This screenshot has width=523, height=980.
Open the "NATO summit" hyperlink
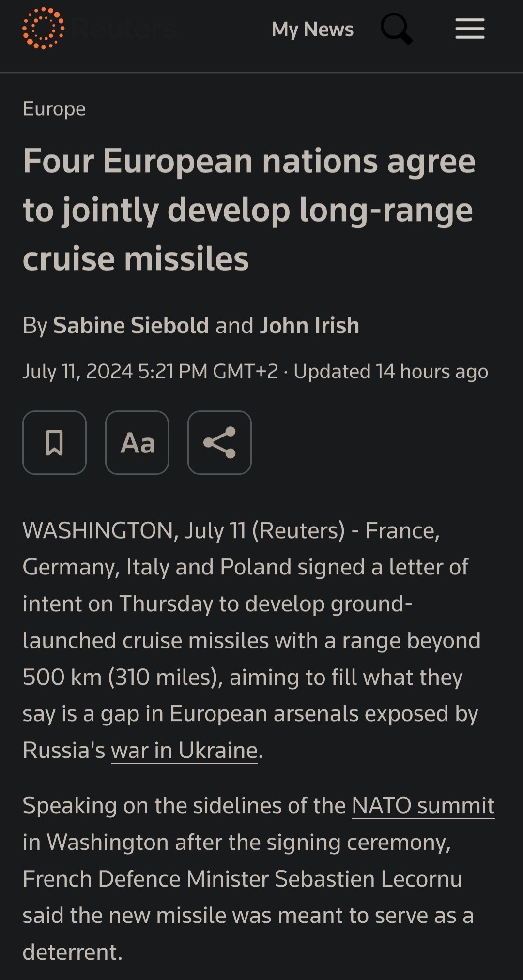pos(423,805)
